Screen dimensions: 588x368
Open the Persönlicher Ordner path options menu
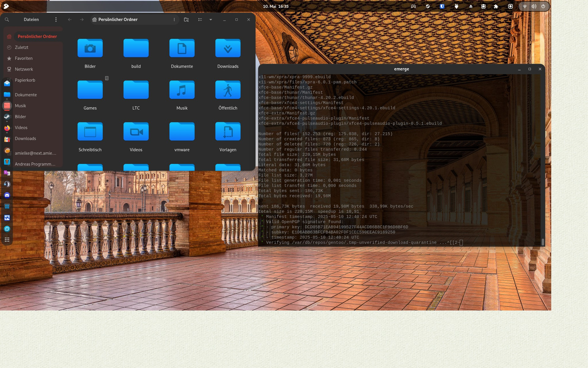click(x=174, y=20)
